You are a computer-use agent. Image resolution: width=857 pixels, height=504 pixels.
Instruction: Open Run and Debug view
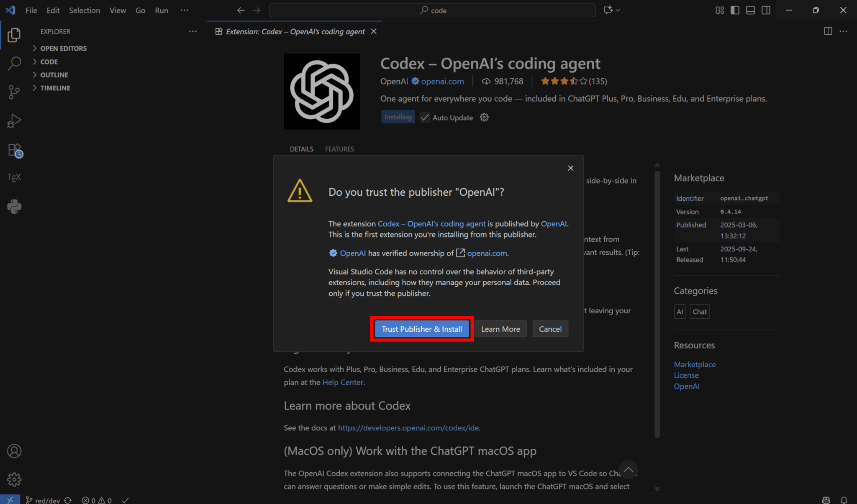14,121
